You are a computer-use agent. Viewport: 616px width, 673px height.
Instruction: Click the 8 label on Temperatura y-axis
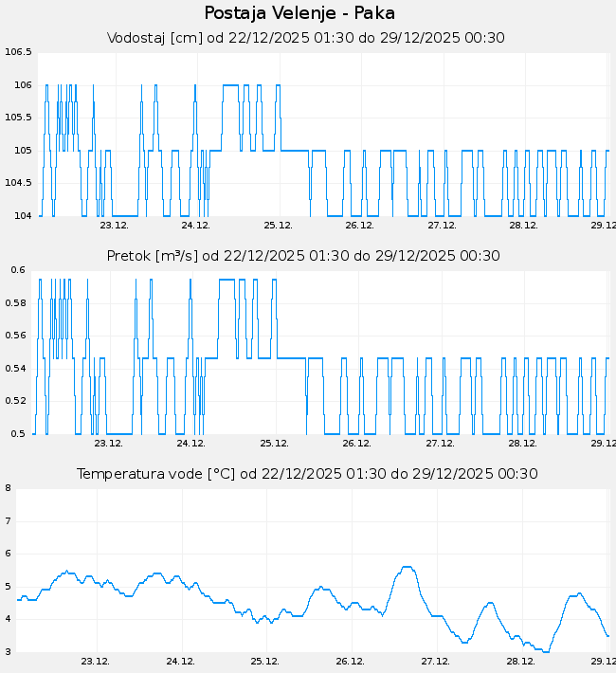tap(8, 488)
